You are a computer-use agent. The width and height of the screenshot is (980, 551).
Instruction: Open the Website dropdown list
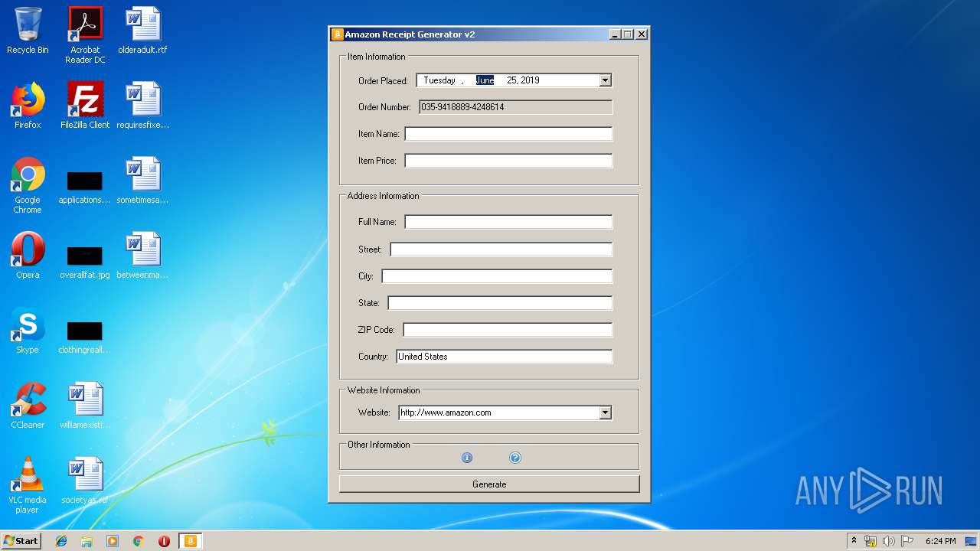605,412
